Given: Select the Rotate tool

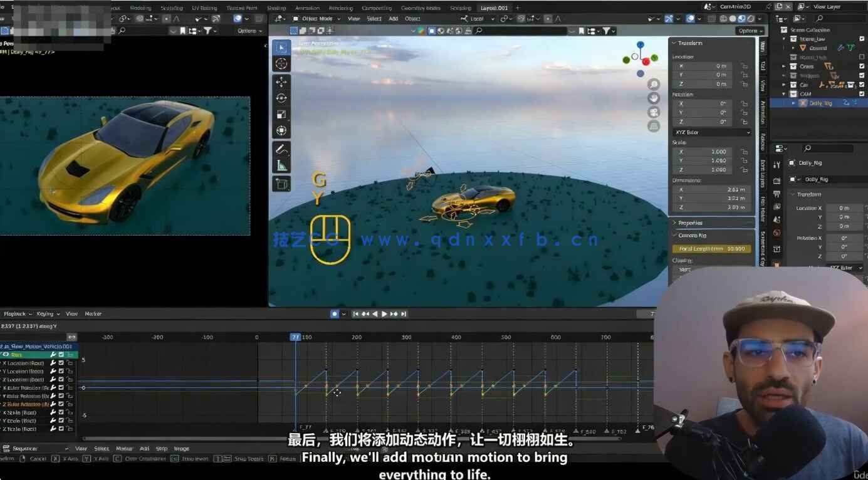Looking at the screenshot, I should click(281, 98).
